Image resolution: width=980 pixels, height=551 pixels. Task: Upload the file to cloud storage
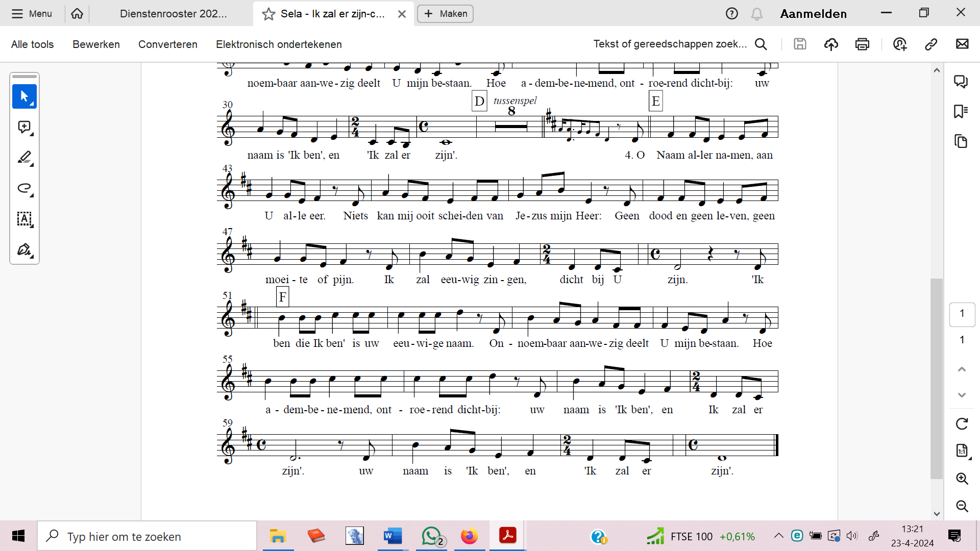tap(831, 44)
